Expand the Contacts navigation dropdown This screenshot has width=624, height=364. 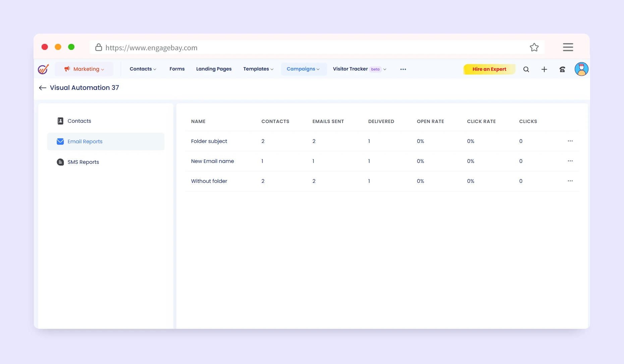click(143, 69)
